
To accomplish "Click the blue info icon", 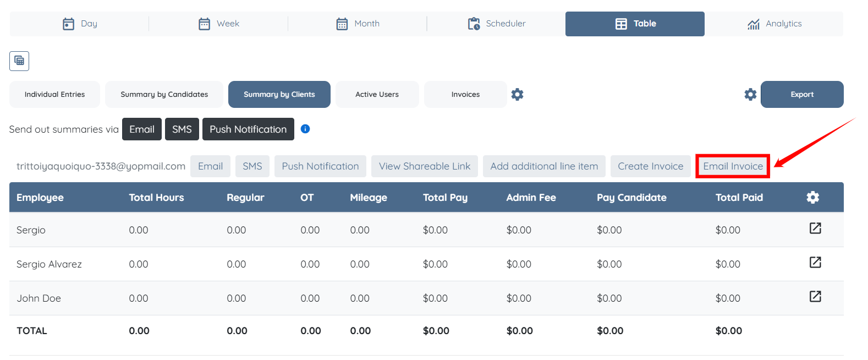I will click(305, 129).
